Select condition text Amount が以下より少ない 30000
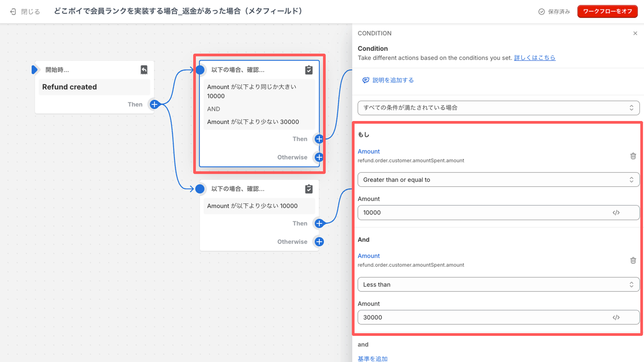 253,122
